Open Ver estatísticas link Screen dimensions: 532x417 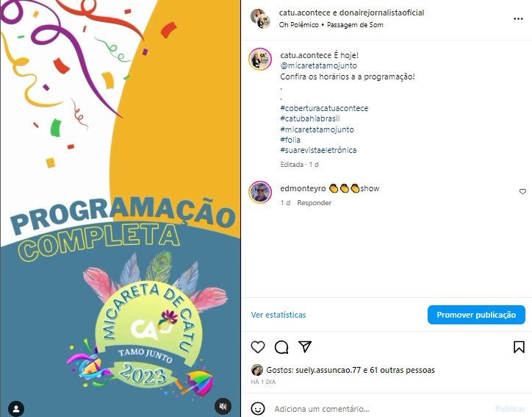tap(278, 315)
